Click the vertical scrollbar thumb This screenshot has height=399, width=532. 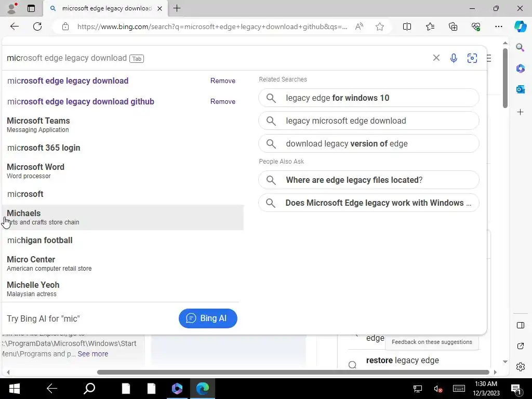(x=505, y=78)
